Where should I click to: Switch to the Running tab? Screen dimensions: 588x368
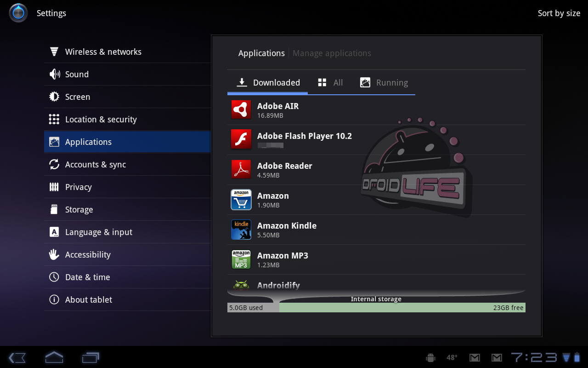[x=384, y=83]
